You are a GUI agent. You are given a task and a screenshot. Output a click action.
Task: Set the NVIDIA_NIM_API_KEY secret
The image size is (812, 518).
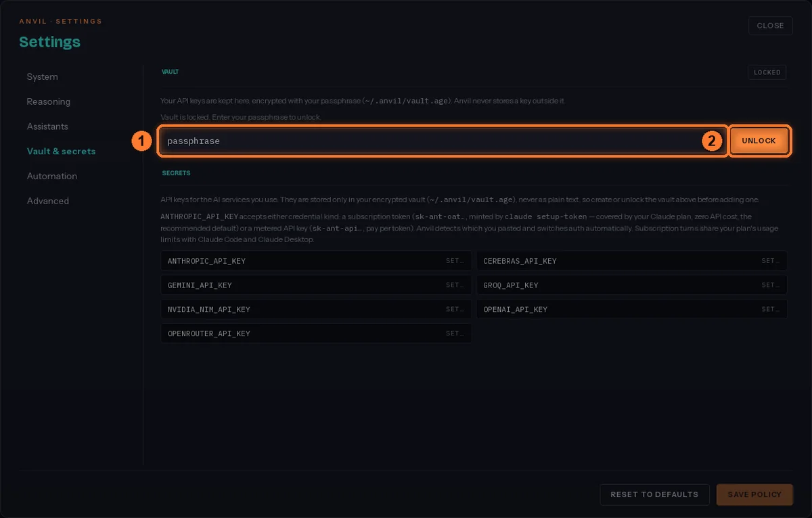(x=456, y=310)
